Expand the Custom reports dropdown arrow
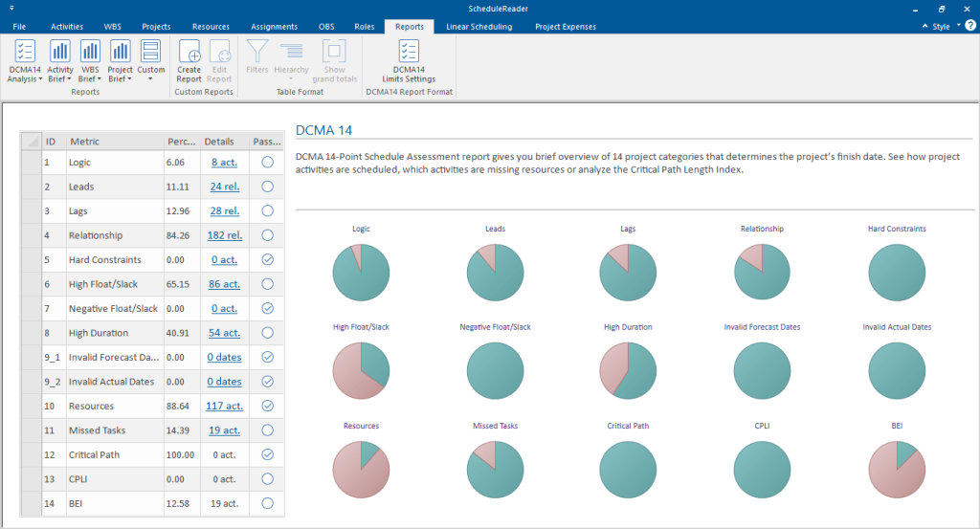 [x=151, y=79]
